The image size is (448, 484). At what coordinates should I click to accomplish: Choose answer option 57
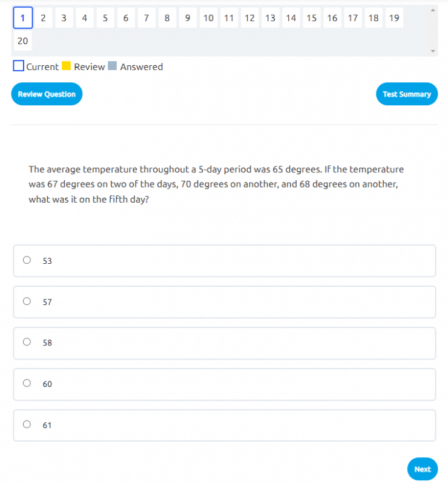[27, 301]
